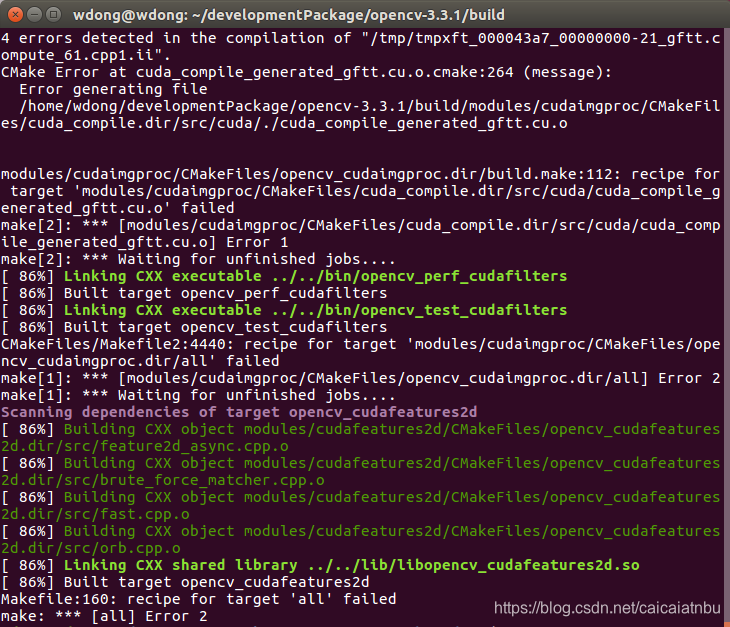Minimize the terminal window
This screenshot has width=730, height=627.
tap(35, 14)
